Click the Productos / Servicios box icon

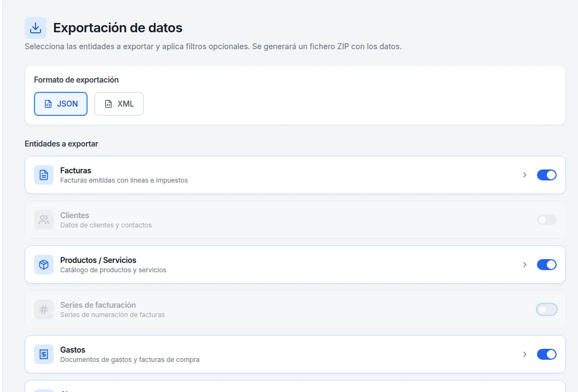coord(43,265)
